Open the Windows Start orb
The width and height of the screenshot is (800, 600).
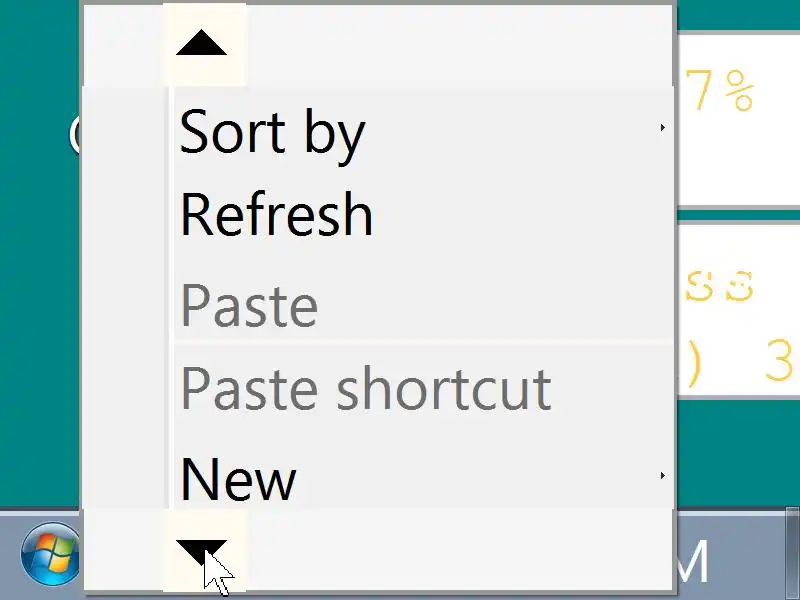50,553
